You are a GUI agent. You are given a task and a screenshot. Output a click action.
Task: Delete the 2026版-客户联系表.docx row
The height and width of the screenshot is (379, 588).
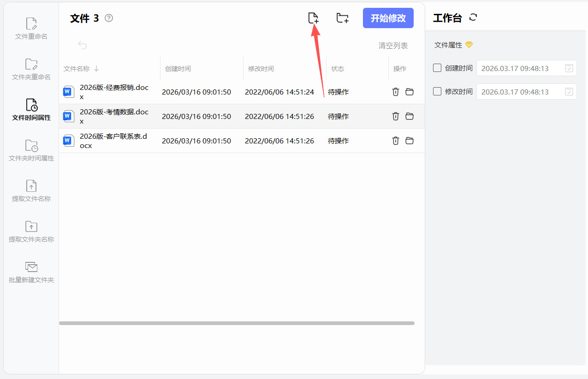click(395, 141)
